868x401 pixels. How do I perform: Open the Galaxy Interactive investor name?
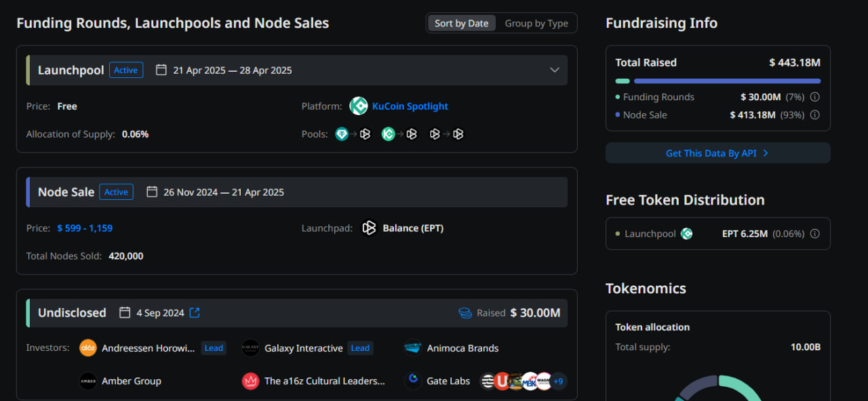click(304, 348)
